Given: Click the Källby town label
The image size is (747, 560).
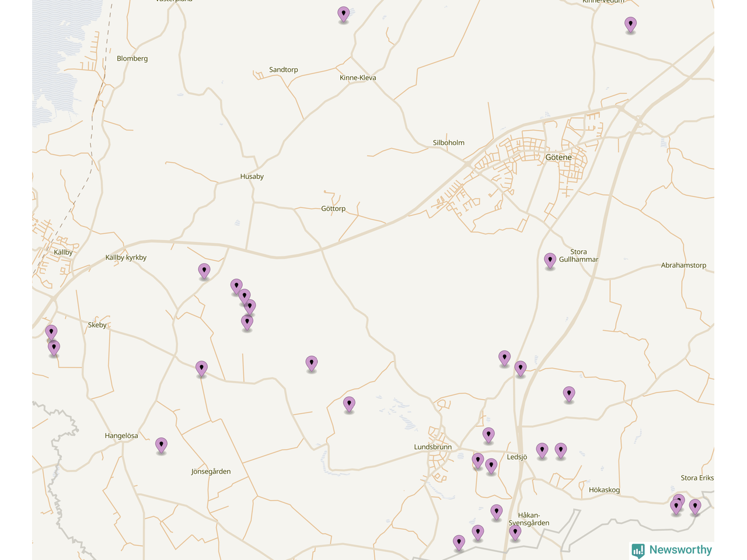Looking at the screenshot, I should click(x=63, y=252).
